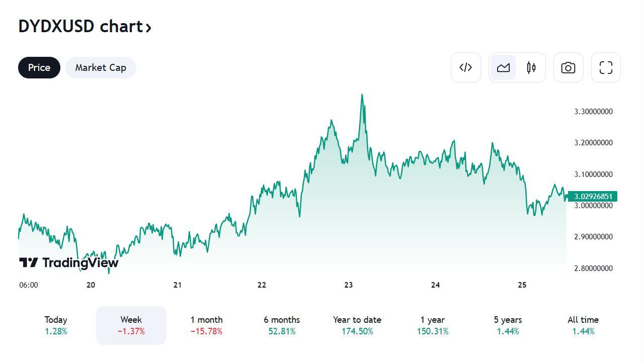Image resolution: width=644 pixels, height=362 pixels.
Task: Expand chart via arrow beside DYDXUSD title
Action: click(148, 28)
